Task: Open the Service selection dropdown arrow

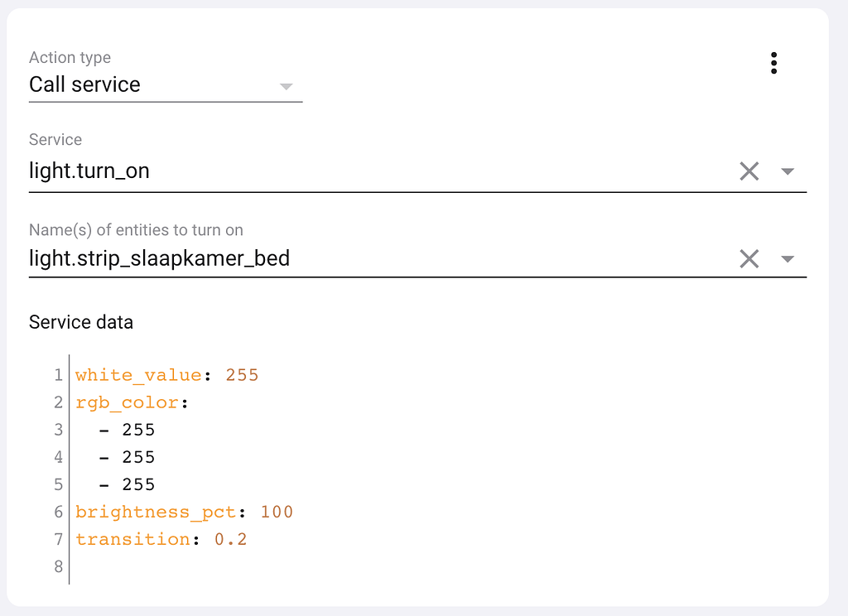Action: coord(788,171)
